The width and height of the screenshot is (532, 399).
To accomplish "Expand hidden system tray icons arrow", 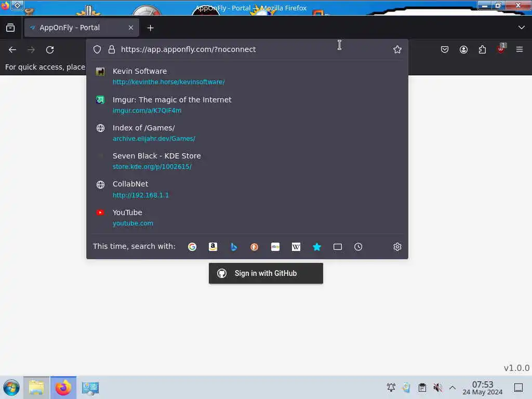I will 453,387.
